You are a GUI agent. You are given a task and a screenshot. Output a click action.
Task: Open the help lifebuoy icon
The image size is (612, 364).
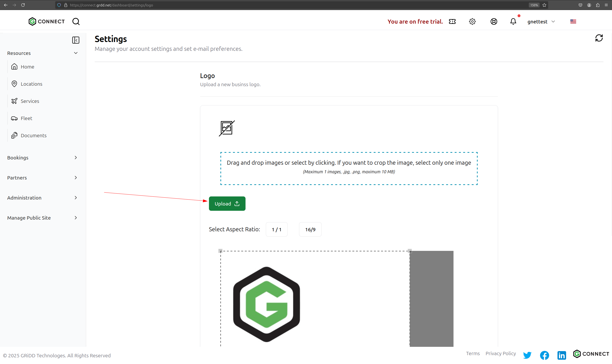click(x=494, y=21)
